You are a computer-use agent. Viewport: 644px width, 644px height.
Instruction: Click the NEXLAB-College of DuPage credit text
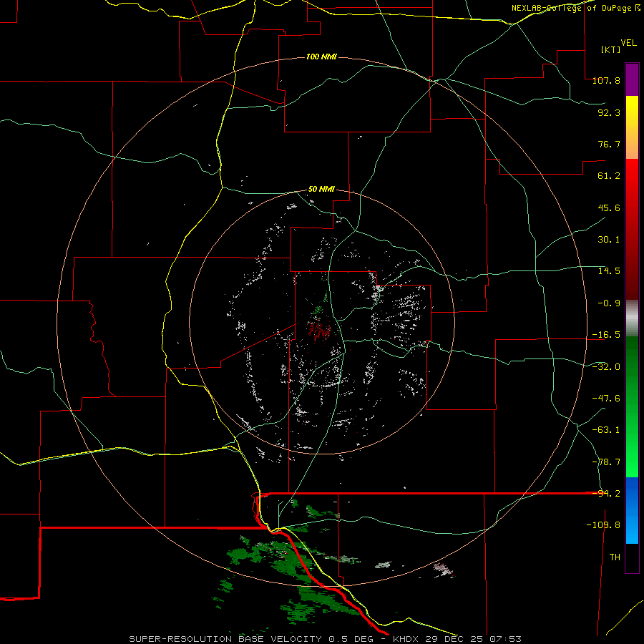coord(575,8)
